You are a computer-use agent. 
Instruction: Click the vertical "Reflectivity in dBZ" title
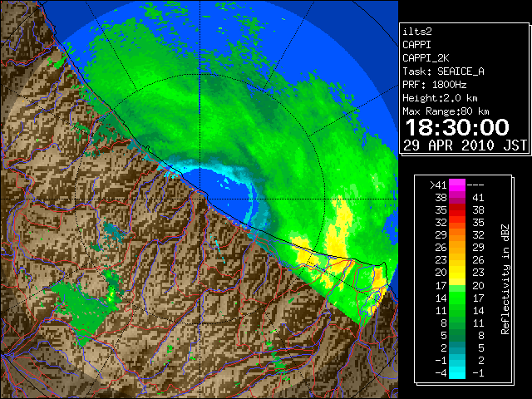pyautogui.click(x=505, y=279)
